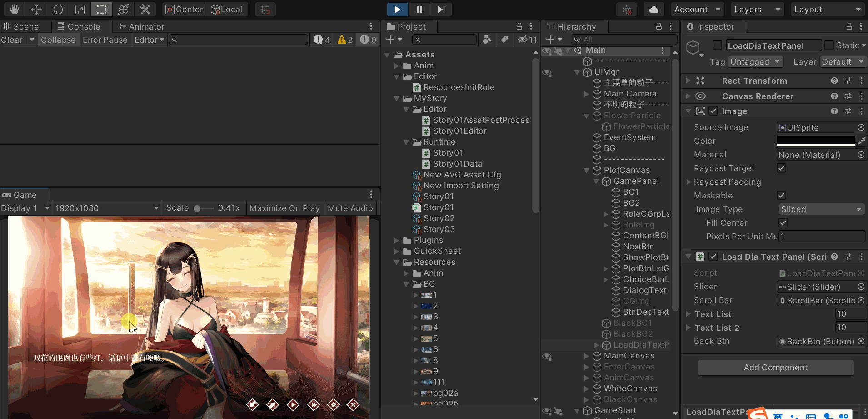Image resolution: width=868 pixels, height=419 pixels.
Task: Click the Console search field
Action: [x=239, y=40]
